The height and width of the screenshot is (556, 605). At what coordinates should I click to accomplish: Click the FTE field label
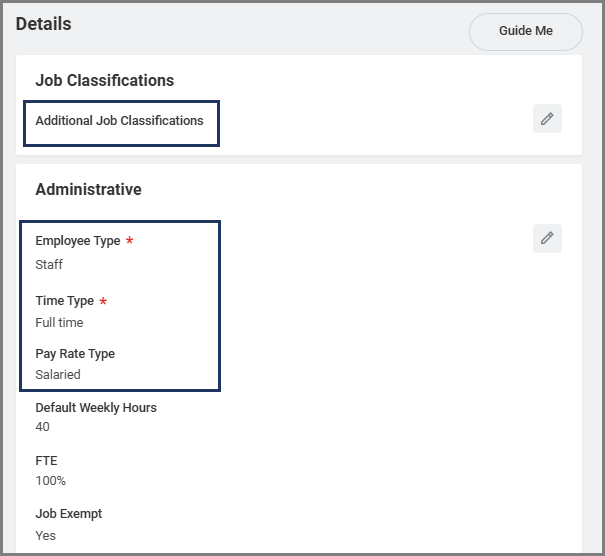(x=46, y=461)
